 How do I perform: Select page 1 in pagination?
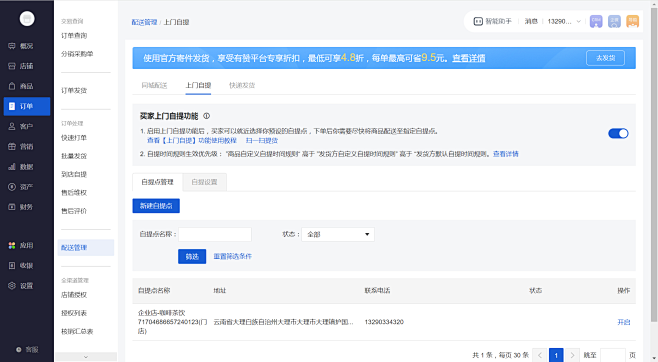pos(556,355)
